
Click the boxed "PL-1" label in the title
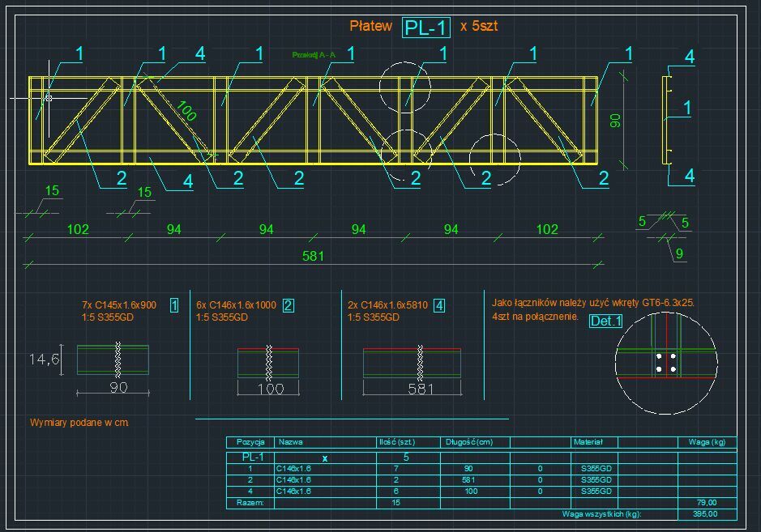coord(426,28)
